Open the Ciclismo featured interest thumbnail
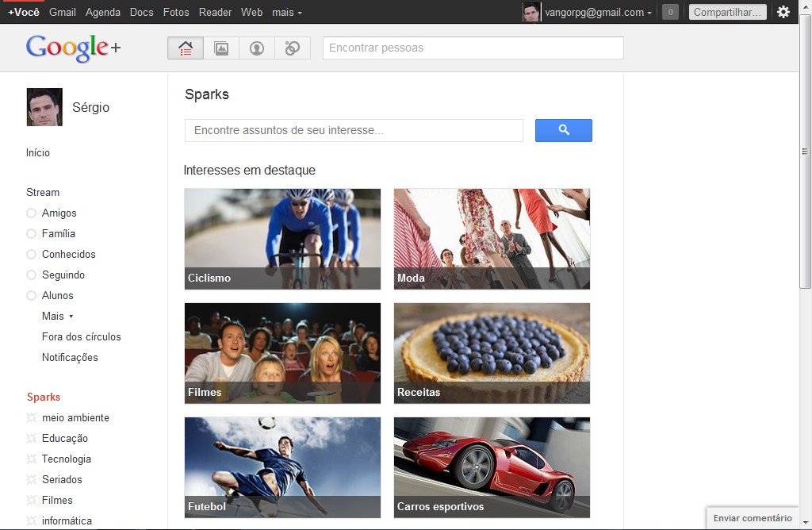 (282, 239)
